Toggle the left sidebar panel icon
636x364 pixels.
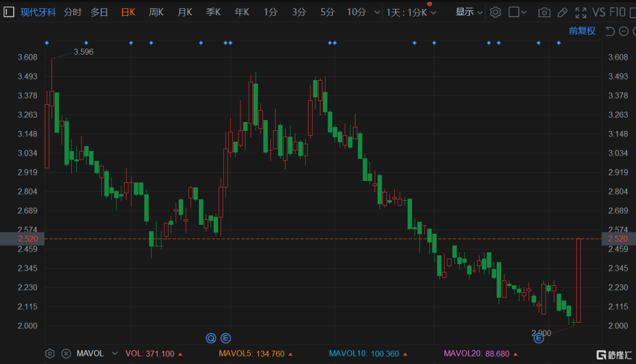[9, 12]
